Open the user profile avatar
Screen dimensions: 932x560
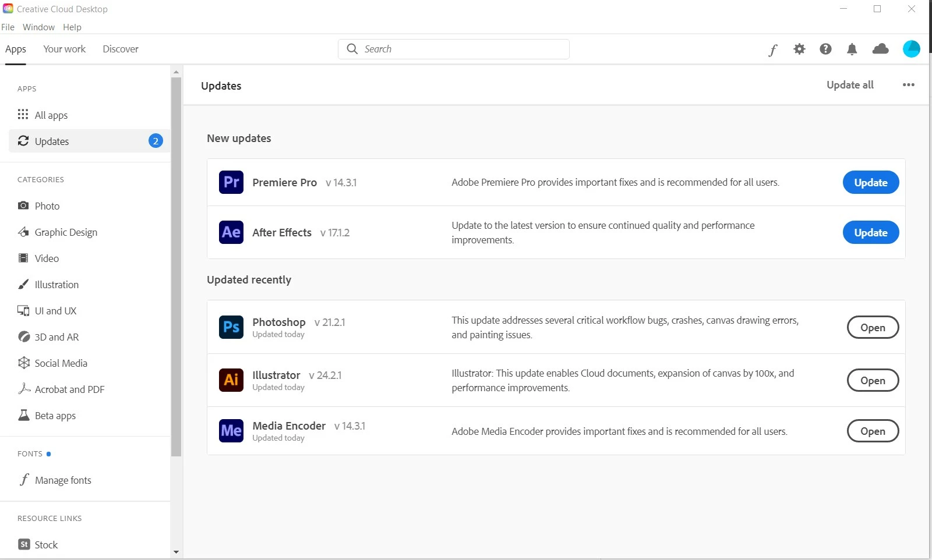[911, 49]
